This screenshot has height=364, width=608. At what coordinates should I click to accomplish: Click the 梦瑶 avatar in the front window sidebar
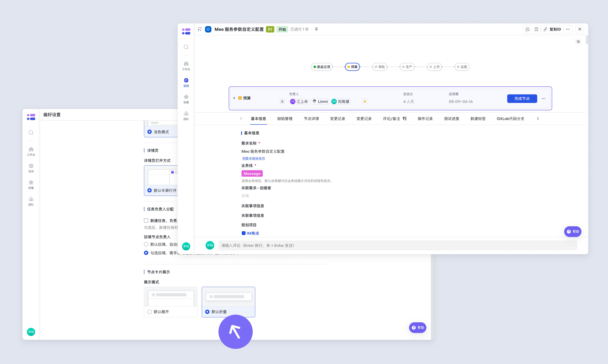pos(186,246)
